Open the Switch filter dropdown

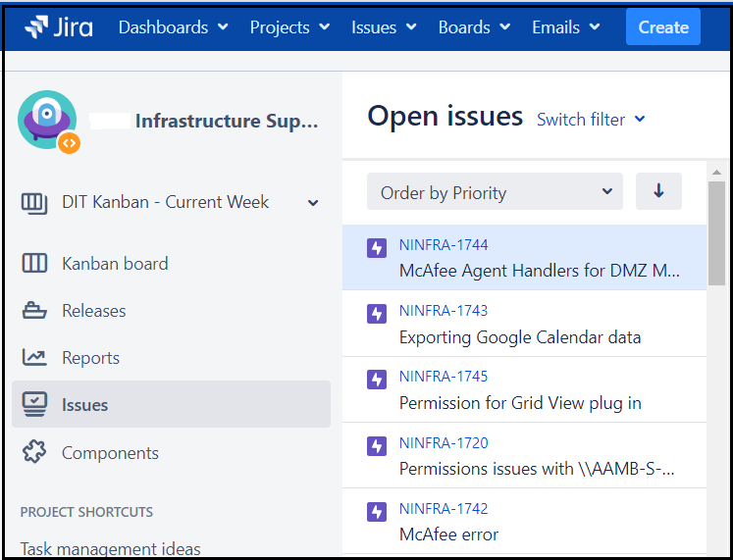[x=591, y=120]
